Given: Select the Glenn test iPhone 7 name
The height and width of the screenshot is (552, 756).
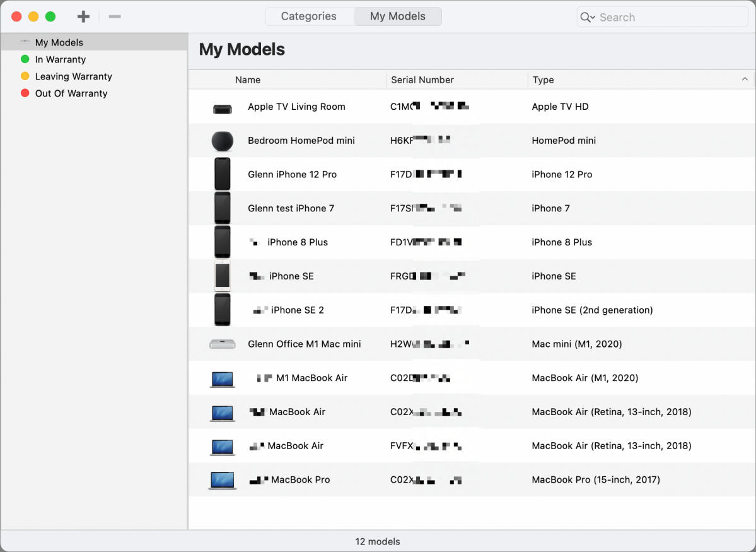Looking at the screenshot, I should click(x=291, y=208).
